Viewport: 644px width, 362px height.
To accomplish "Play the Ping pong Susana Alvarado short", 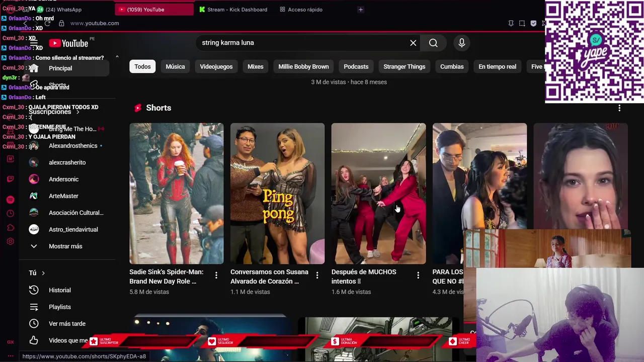I will pyautogui.click(x=277, y=194).
